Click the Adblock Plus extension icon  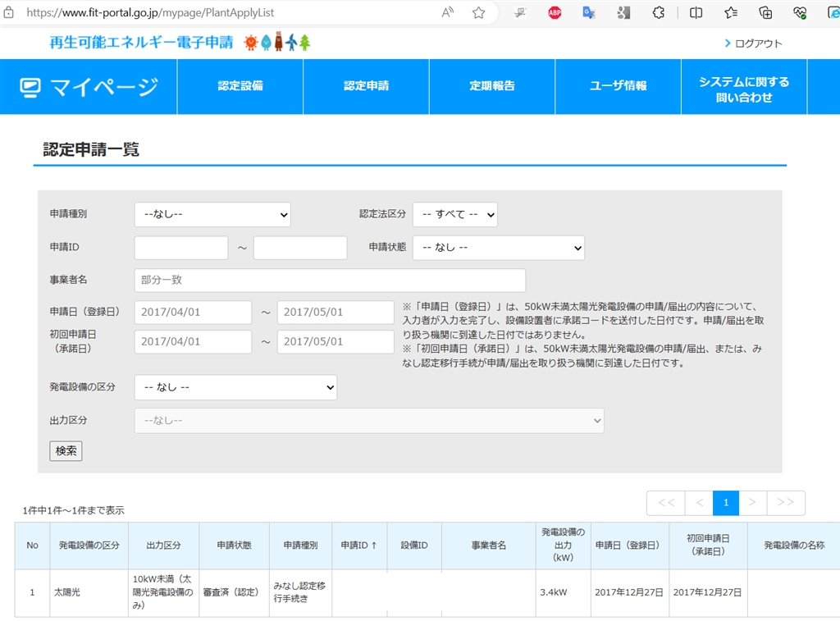[555, 12]
